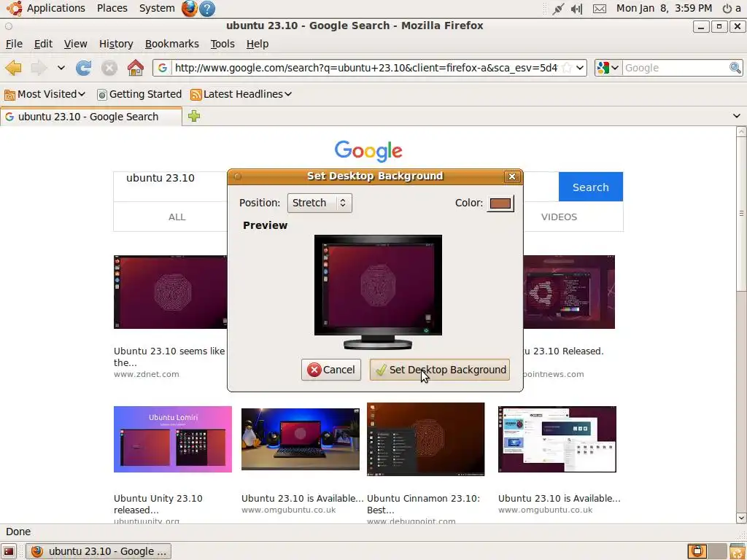Click the clock showing Mon Jan 8
This screenshot has width=747, height=560.
pyautogui.click(x=664, y=8)
